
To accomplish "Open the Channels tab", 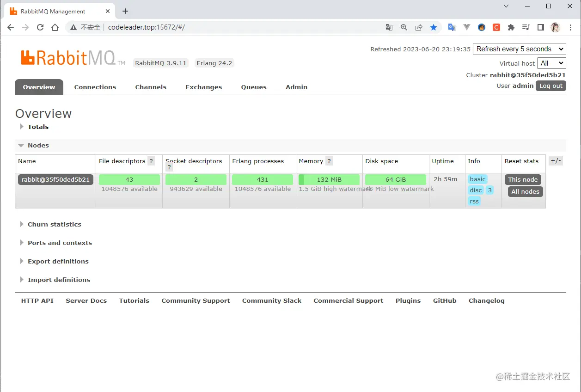I will tap(151, 87).
